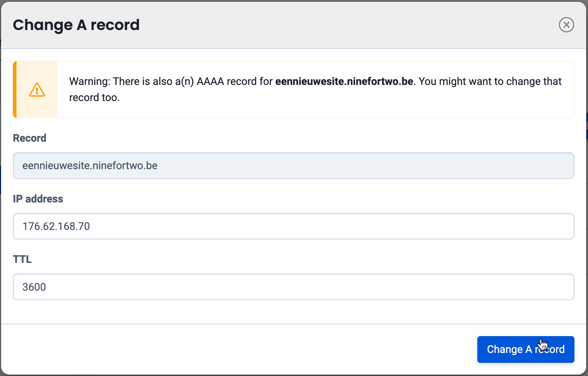The width and height of the screenshot is (588, 376).
Task: Close the Change A record dialog
Action: (566, 25)
